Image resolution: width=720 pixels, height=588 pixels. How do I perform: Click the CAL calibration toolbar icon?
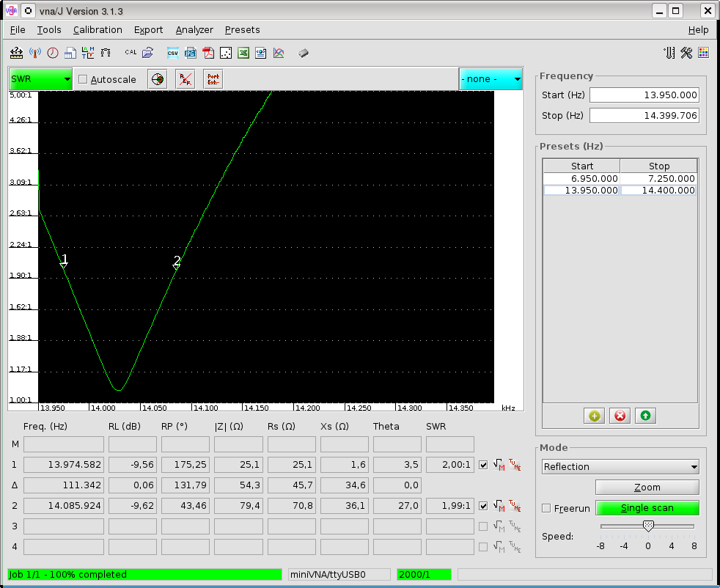pos(131,53)
